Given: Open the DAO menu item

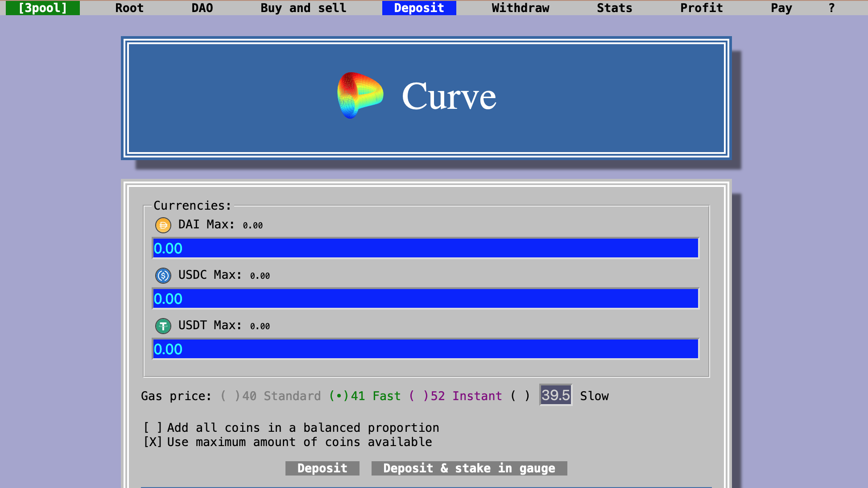Looking at the screenshot, I should pos(202,8).
